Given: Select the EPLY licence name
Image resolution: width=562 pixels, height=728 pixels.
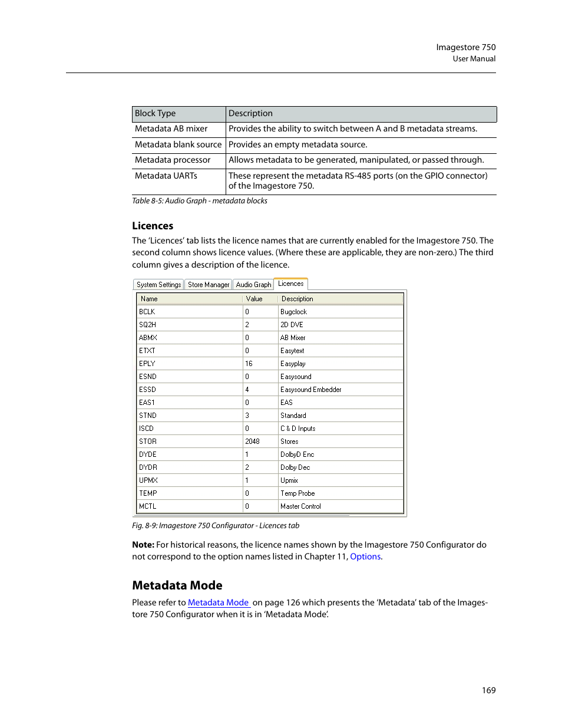Looking at the screenshot, I should click(147, 364).
